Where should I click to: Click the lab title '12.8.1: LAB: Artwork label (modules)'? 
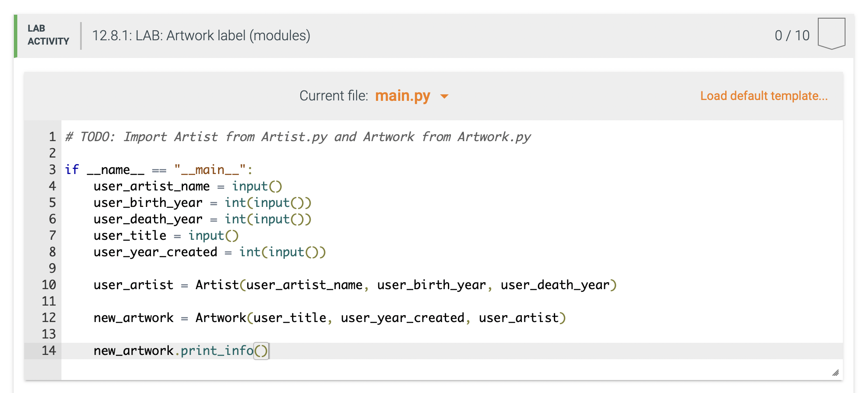point(201,35)
